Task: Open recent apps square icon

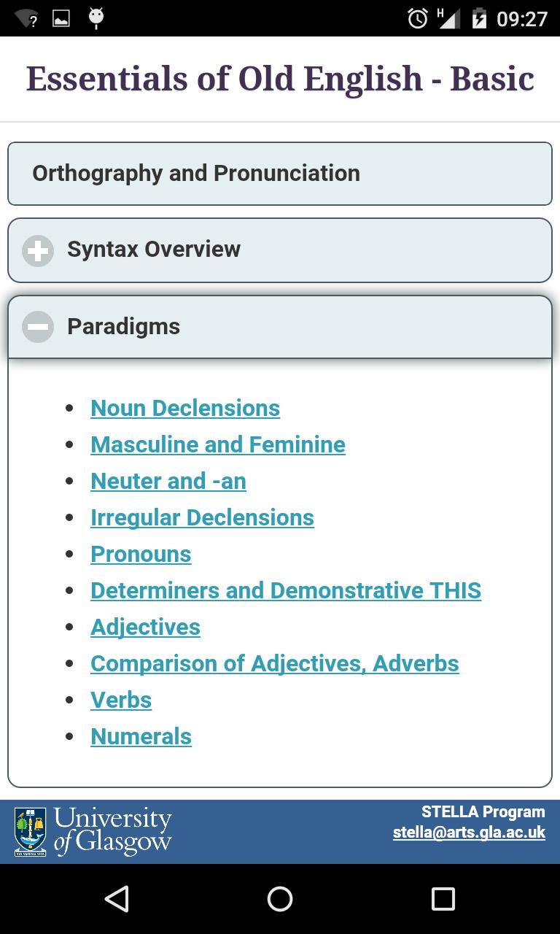Action: pyautogui.click(x=443, y=899)
